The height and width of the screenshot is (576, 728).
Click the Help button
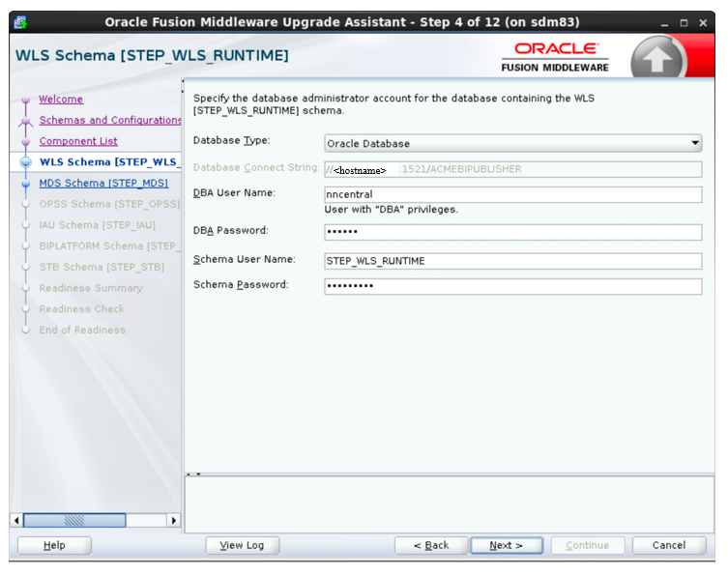[54, 545]
